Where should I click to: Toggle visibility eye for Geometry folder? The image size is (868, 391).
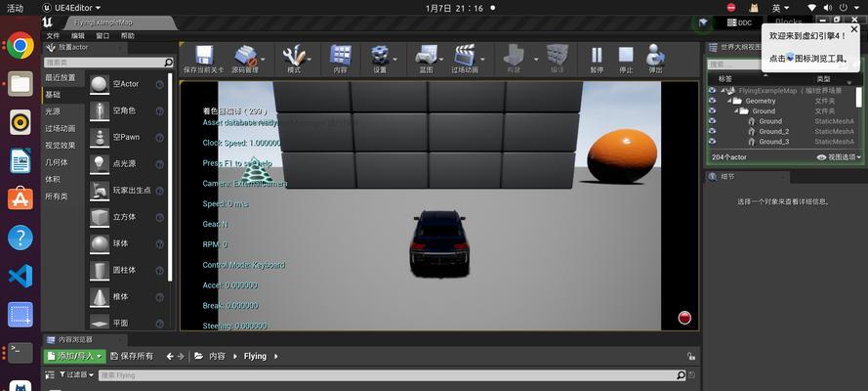[x=712, y=101]
